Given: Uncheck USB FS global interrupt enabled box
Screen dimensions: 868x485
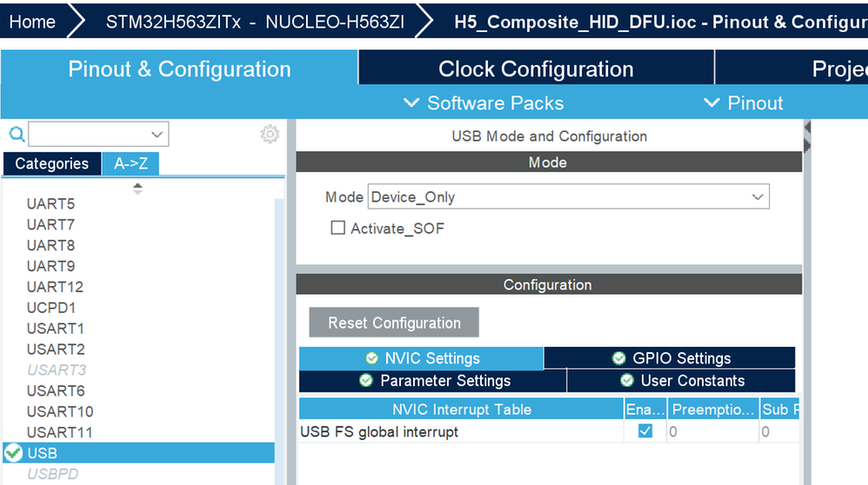Looking at the screenshot, I should pyautogui.click(x=644, y=431).
